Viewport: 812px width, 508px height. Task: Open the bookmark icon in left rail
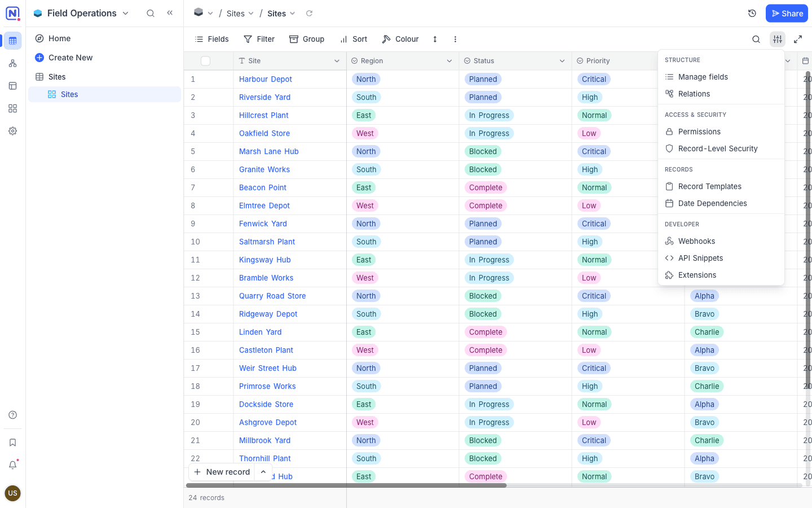tap(12, 443)
